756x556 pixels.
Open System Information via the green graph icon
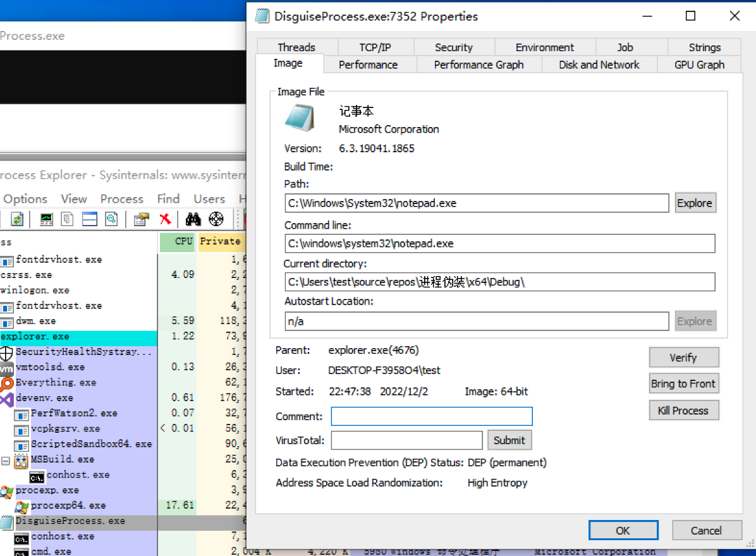pyautogui.click(x=46, y=219)
